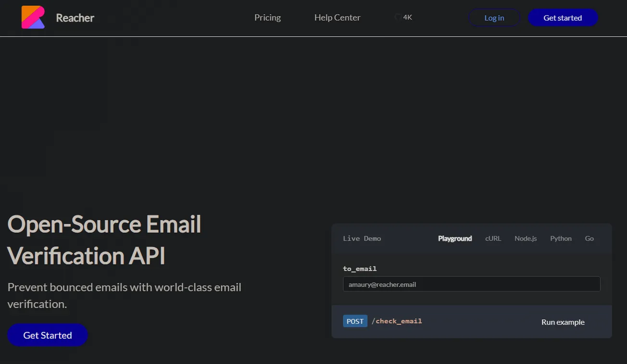Open the Pricing page
Screen dimensions: 627x364
[267, 17]
